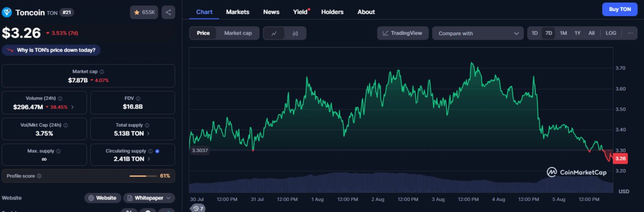Open the News tab
This screenshot has width=644, height=212.
point(271,12)
